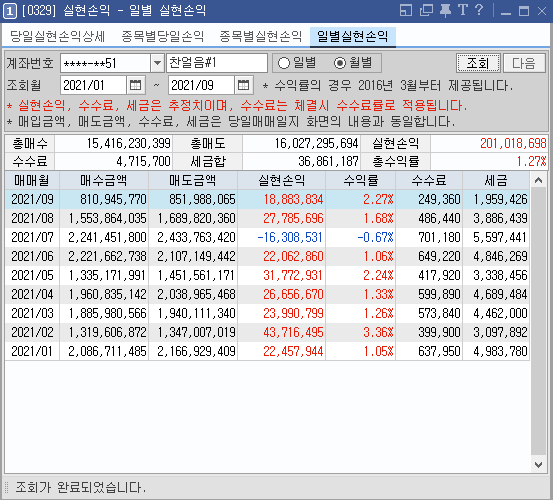Click the scroll up arrow of the table
This screenshot has width=553, height=500.
(538, 181)
